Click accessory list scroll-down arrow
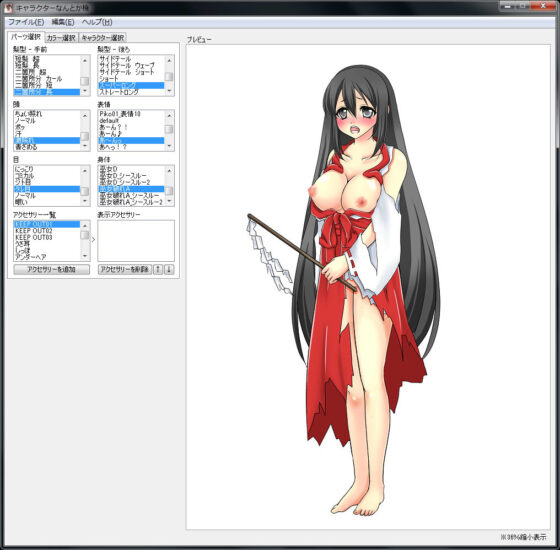Screen dimensions: 560x550 click(85, 256)
